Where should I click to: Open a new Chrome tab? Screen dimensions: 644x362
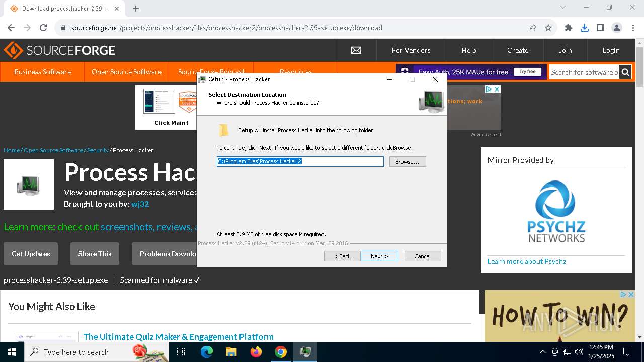tap(136, 8)
